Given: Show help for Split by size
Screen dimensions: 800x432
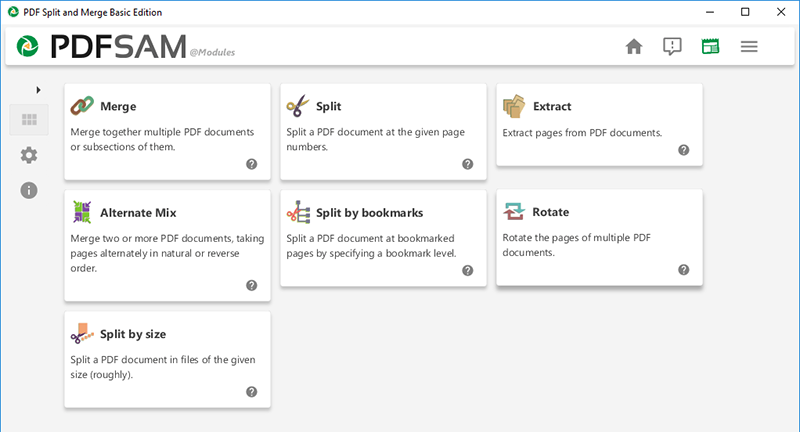Looking at the screenshot, I should (x=252, y=392).
